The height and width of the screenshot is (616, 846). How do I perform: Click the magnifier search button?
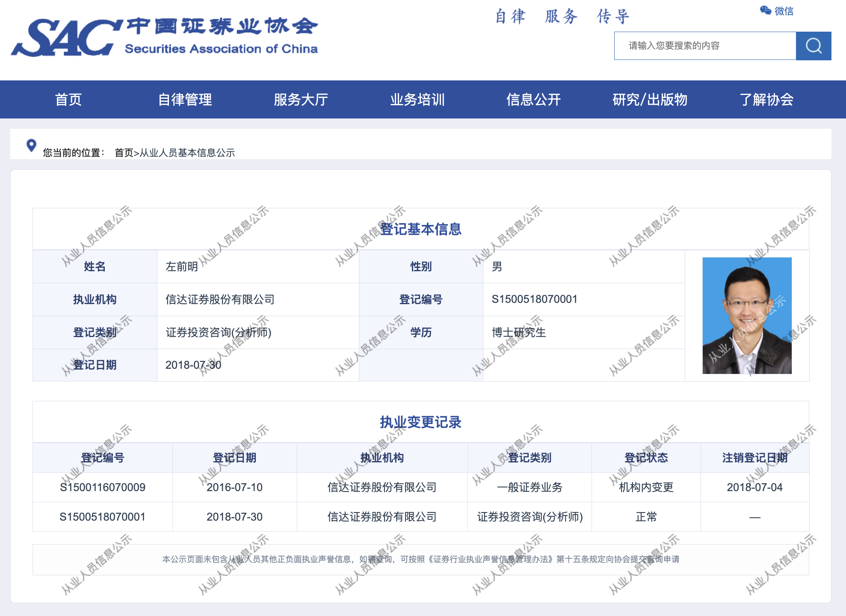(813, 46)
